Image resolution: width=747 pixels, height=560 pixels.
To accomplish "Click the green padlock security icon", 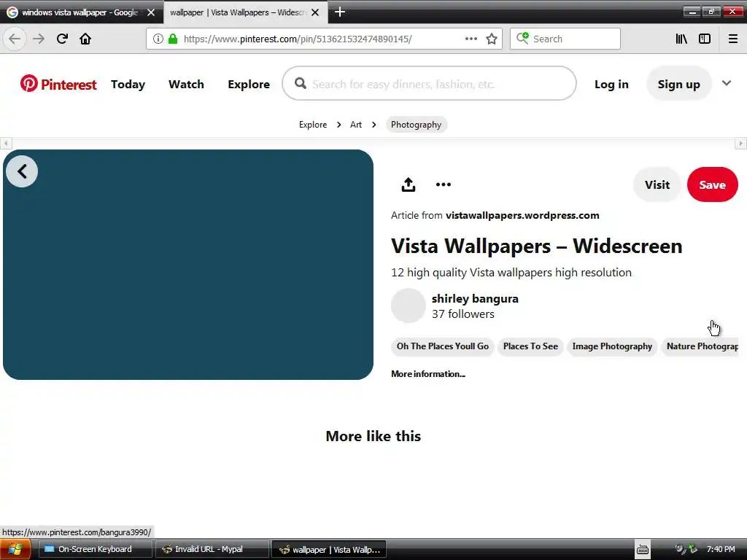I will (172, 39).
